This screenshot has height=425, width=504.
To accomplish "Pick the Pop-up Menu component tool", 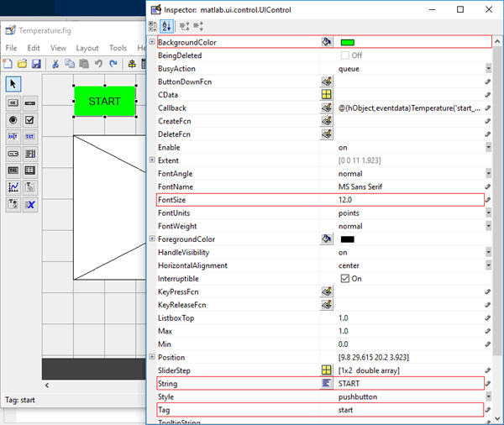I will click(x=13, y=154).
